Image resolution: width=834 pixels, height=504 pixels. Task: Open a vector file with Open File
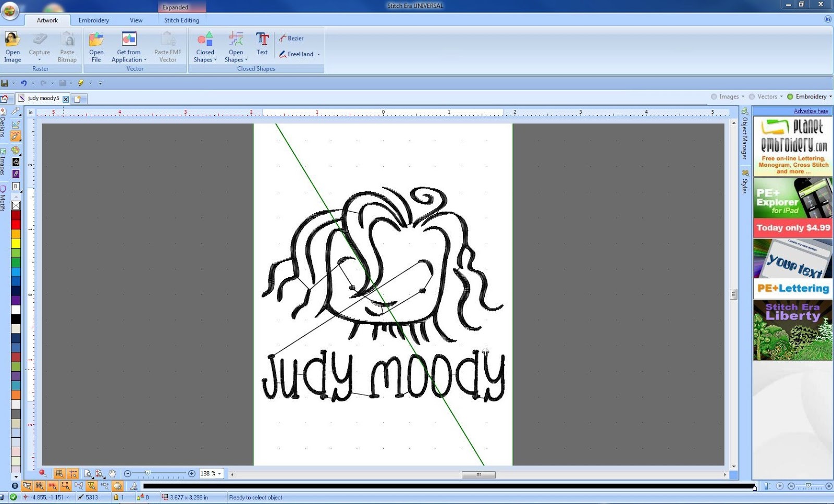tap(96, 46)
